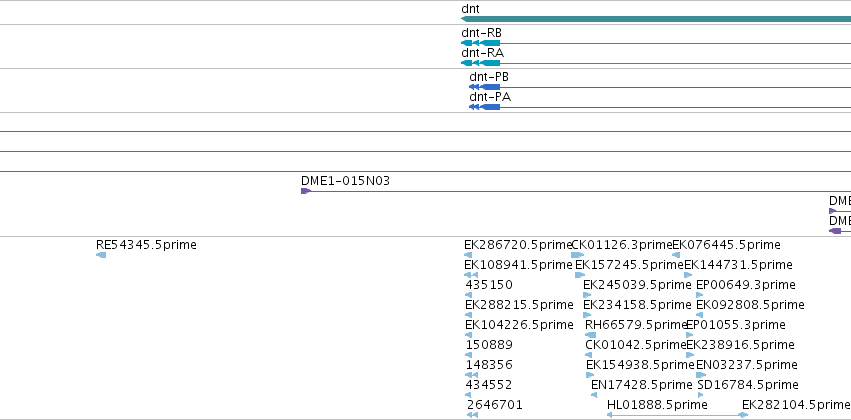The height and width of the screenshot is (420, 851).
Task: Select the EK154938.5prime EST label
Action: point(640,365)
